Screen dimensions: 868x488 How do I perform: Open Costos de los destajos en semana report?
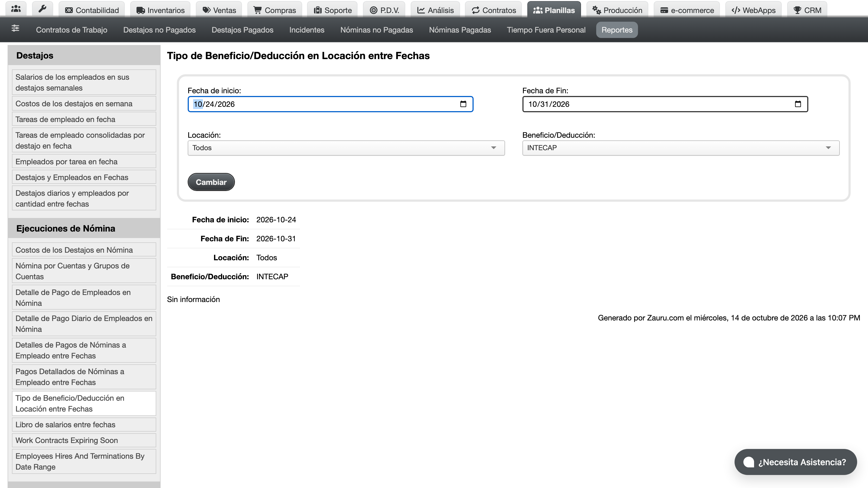[84, 103]
